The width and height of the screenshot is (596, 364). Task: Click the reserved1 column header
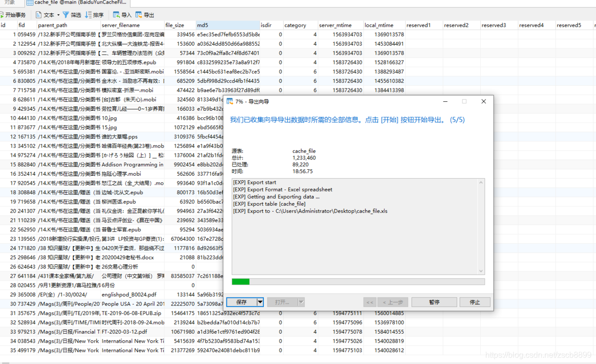(x=424, y=25)
